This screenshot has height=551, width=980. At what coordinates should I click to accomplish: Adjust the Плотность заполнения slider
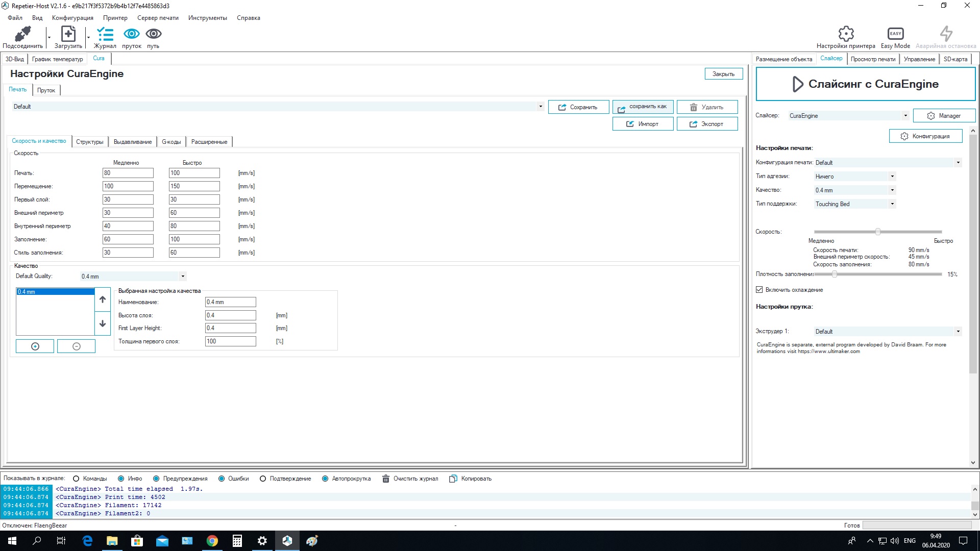tap(878, 274)
